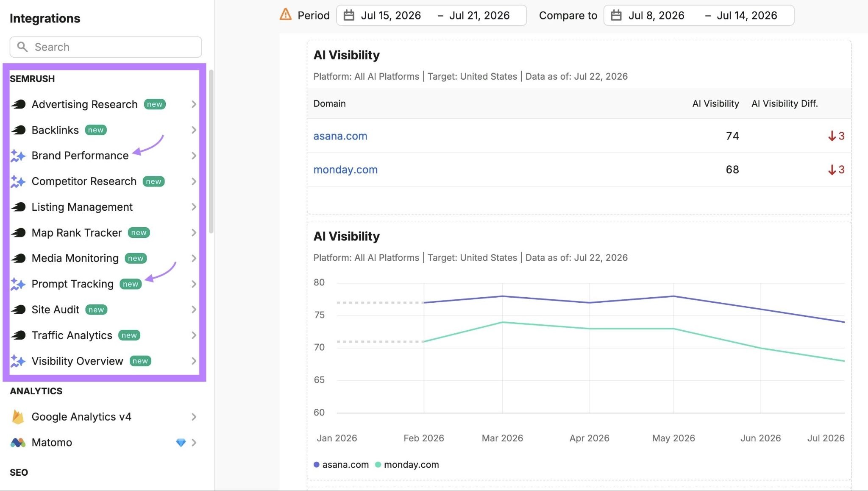Viewport: 868px width, 491px height.
Task: Click the Backlinks Semrush flame icon
Action: tap(18, 130)
